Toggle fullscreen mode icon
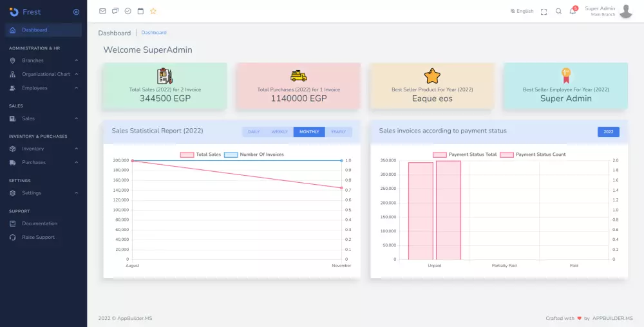644x327 pixels. click(x=544, y=12)
